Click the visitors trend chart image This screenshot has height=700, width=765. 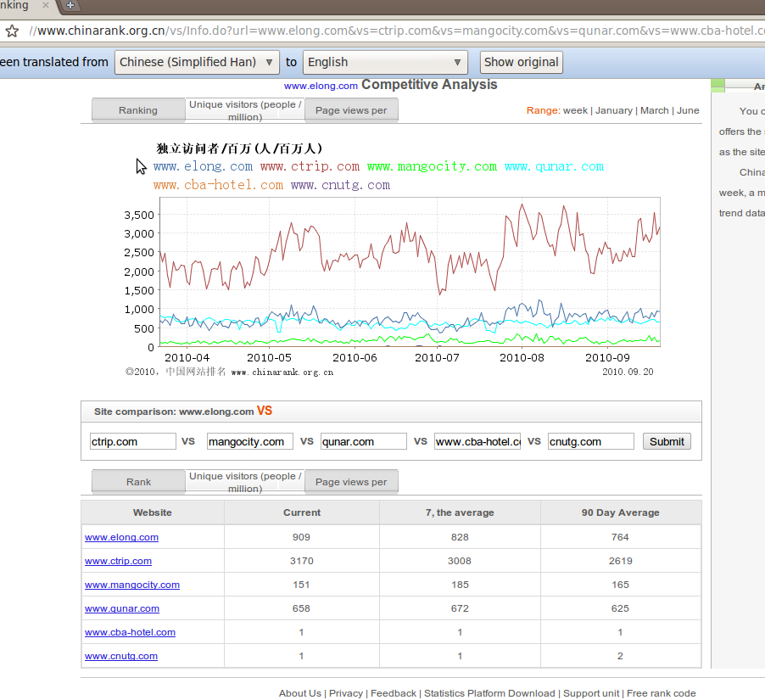390,259
